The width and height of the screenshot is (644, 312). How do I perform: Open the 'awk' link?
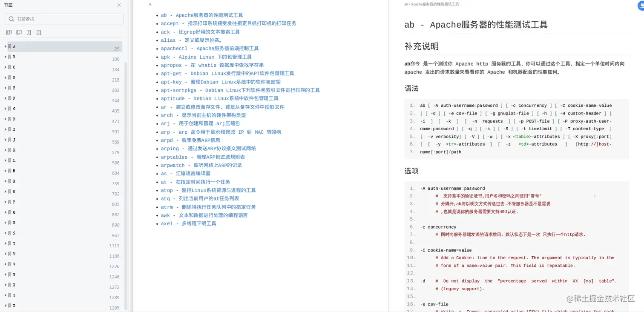(x=204, y=215)
